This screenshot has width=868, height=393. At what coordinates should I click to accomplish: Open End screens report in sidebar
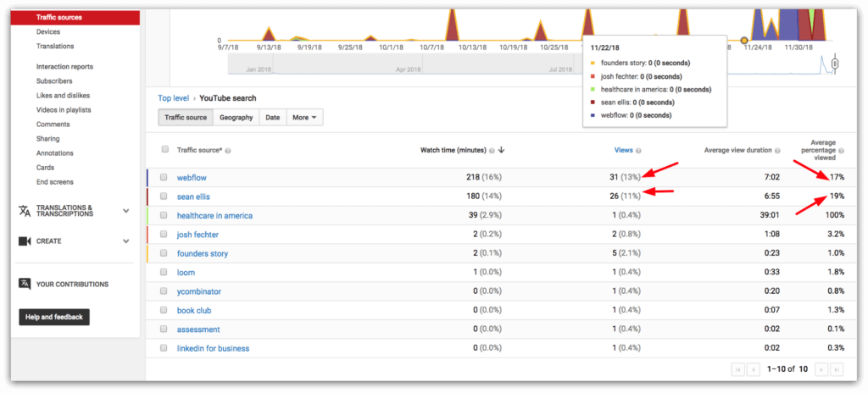tap(55, 182)
